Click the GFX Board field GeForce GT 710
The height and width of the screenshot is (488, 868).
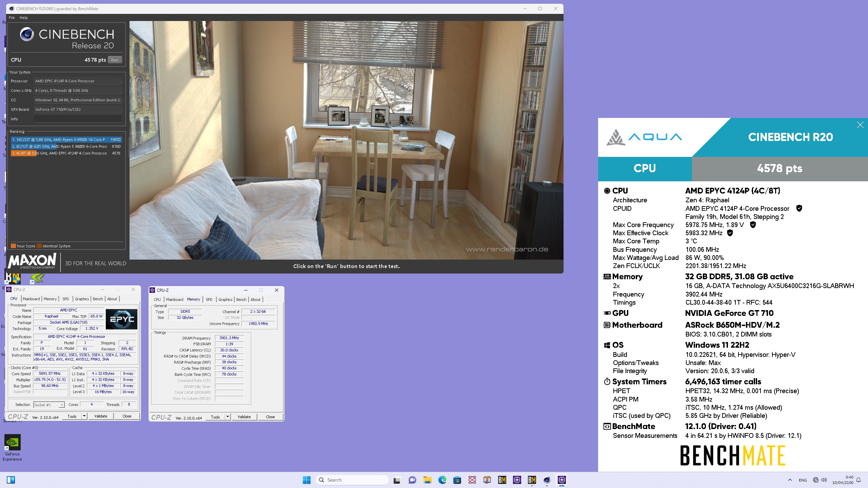click(78, 109)
